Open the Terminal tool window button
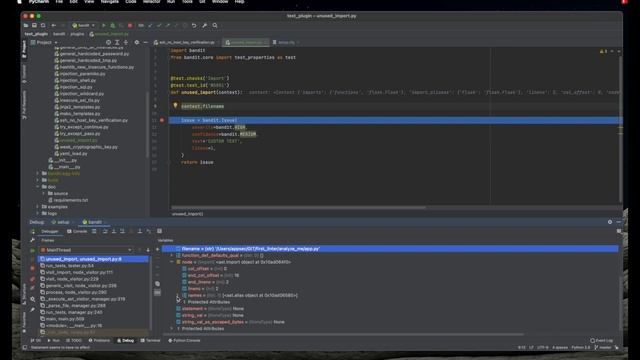 tap(150, 340)
